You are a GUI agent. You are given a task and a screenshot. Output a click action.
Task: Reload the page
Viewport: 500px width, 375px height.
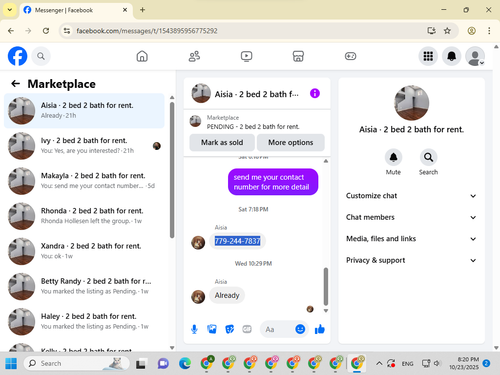click(46, 31)
